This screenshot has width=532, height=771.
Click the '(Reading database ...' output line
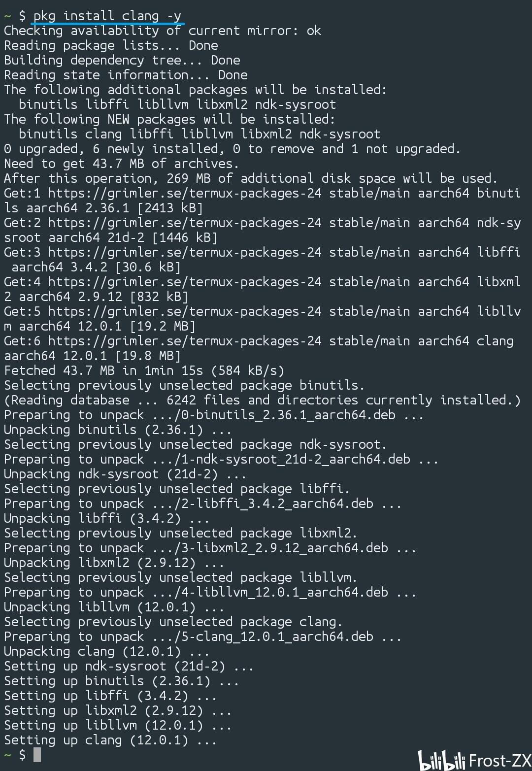coord(262,400)
